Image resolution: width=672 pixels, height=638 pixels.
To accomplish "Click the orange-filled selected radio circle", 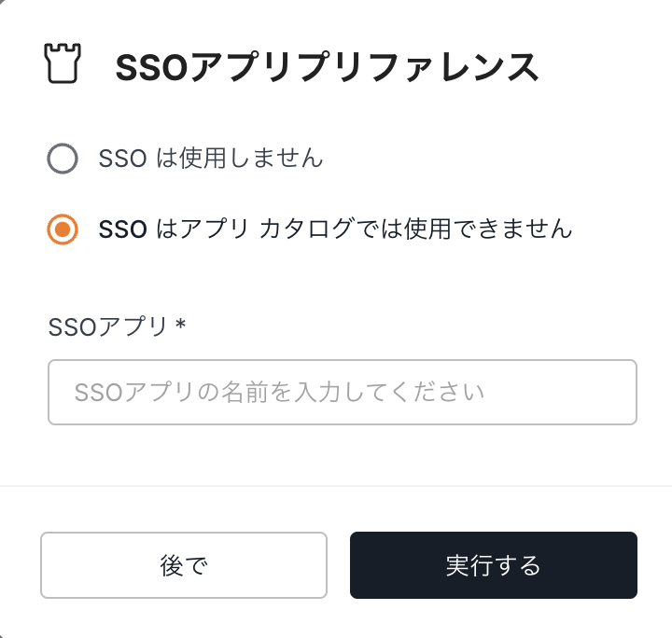I will tap(63, 229).
